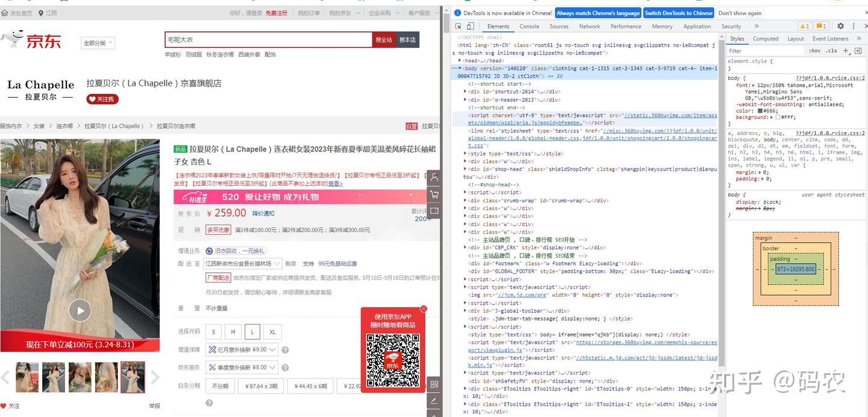Show more DevTools panel tabs
The height and width of the screenshot is (417, 868).
756,27
